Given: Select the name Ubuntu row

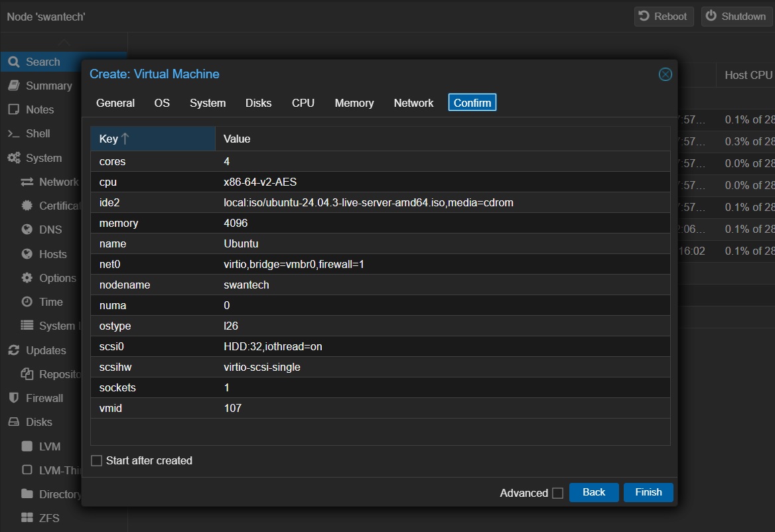Looking at the screenshot, I should 380,243.
